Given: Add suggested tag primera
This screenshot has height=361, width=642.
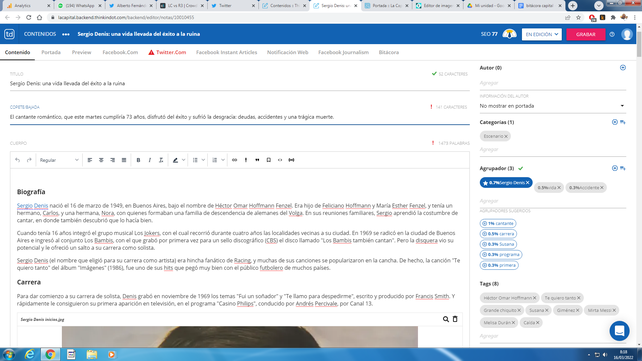Looking at the screenshot, I should coord(499,265).
